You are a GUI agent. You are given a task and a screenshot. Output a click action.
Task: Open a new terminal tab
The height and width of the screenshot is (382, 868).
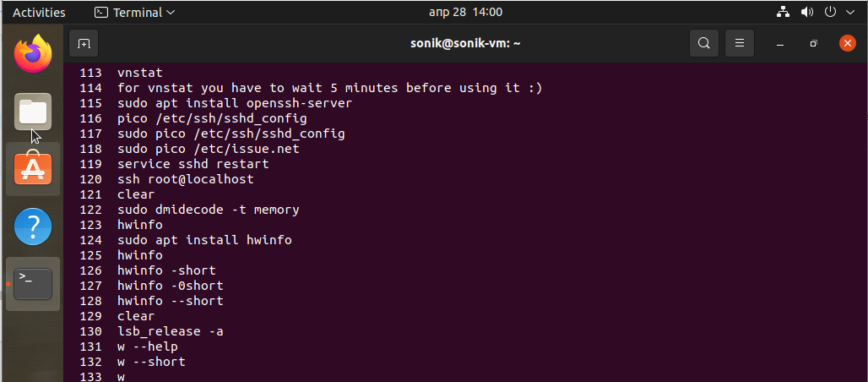tap(84, 43)
